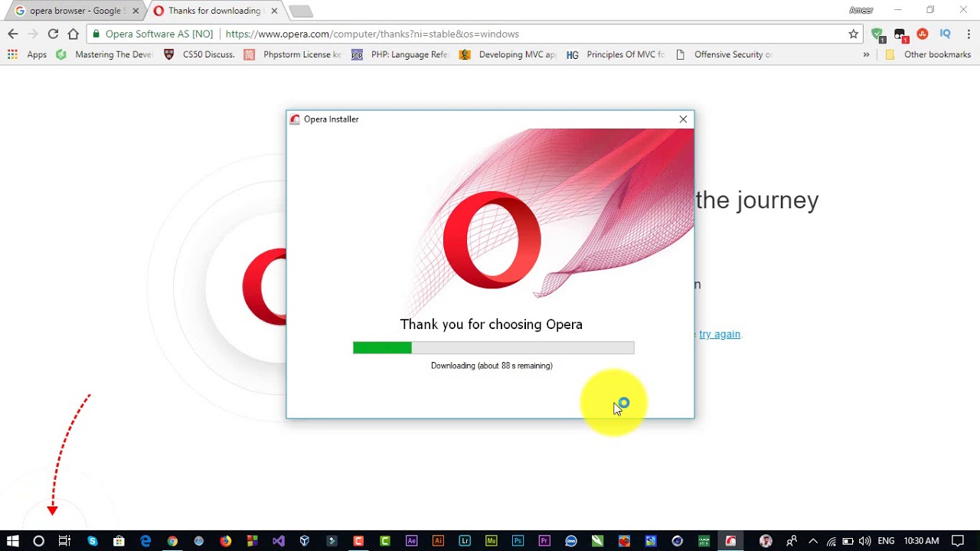Open 'Developing MVC ap' bookmark
This screenshot has height=551, width=980.
pyautogui.click(x=508, y=54)
